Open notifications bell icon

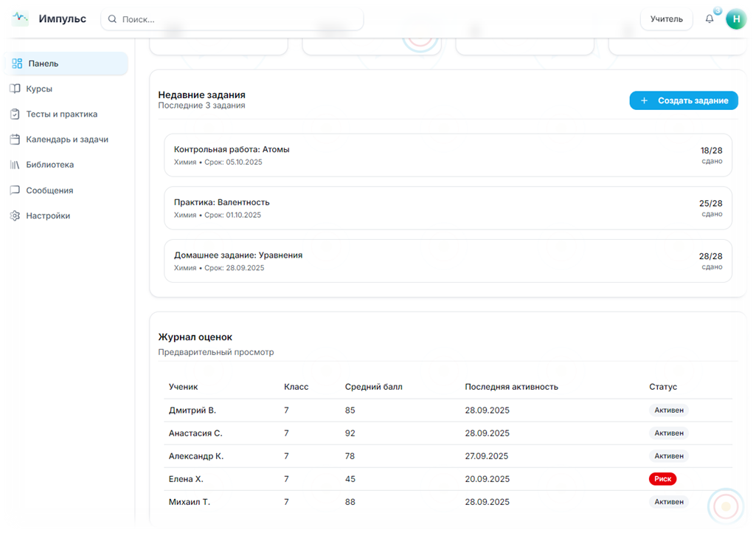click(710, 19)
